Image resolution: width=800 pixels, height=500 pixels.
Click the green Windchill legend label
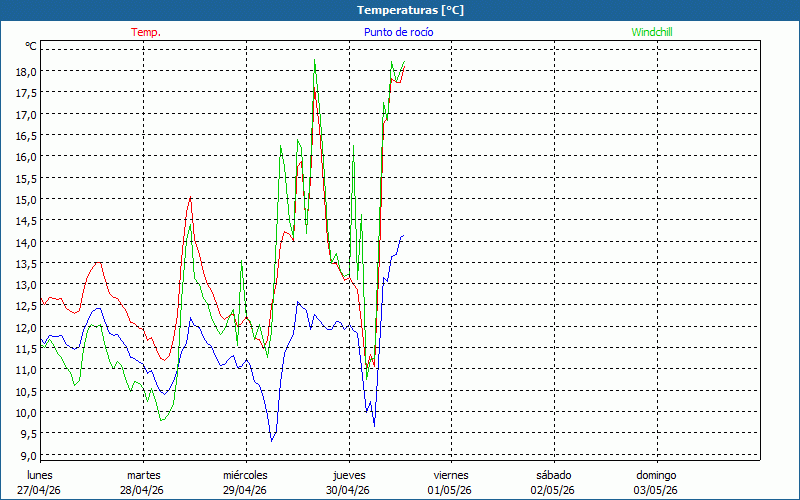[x=654, y=32]
